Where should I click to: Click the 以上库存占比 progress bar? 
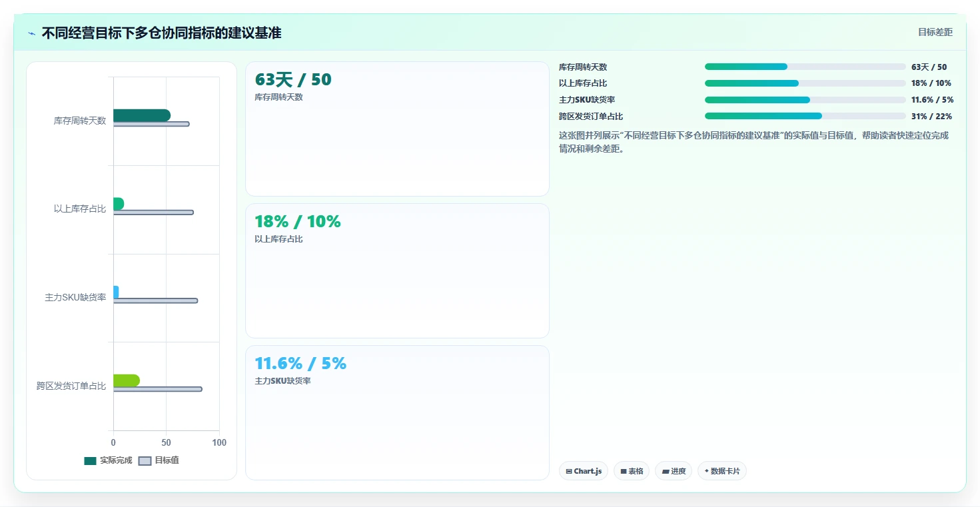click(x=805, y=83)
